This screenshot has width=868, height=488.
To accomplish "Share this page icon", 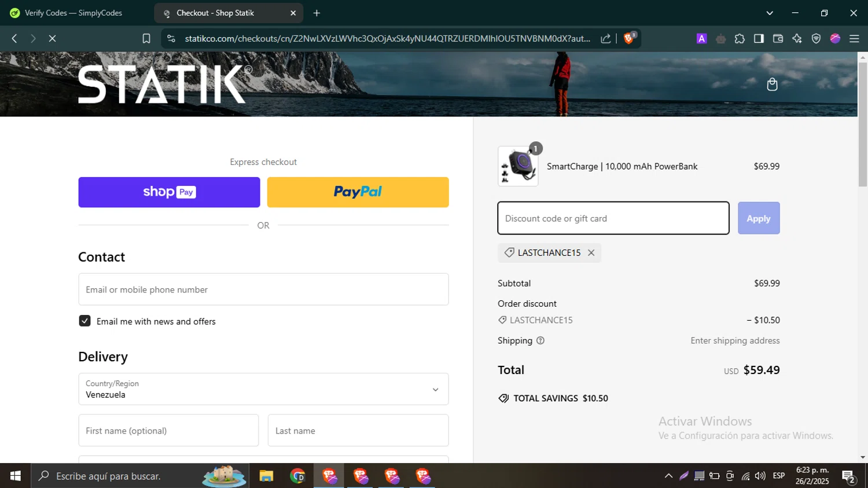I will [x=606, y=38].
